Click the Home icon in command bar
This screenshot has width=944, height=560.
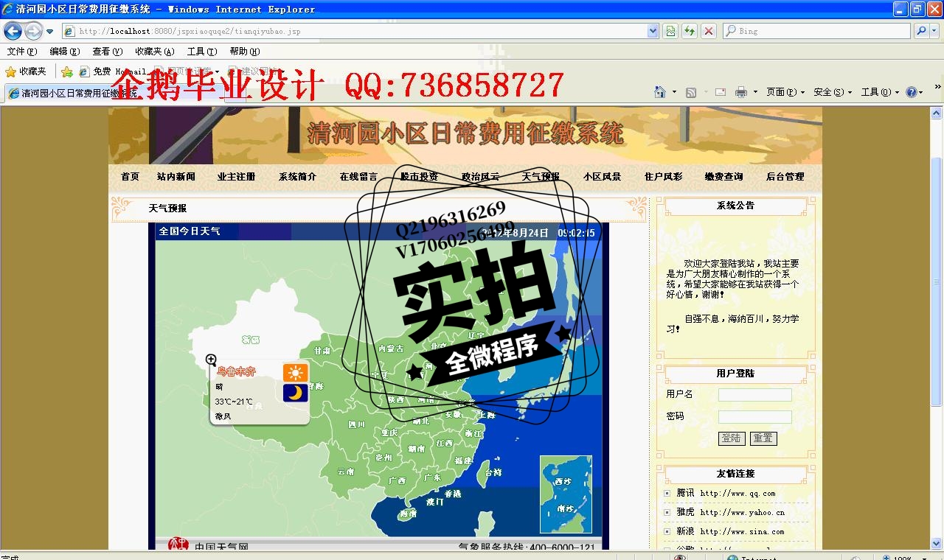tap(660, 92)
